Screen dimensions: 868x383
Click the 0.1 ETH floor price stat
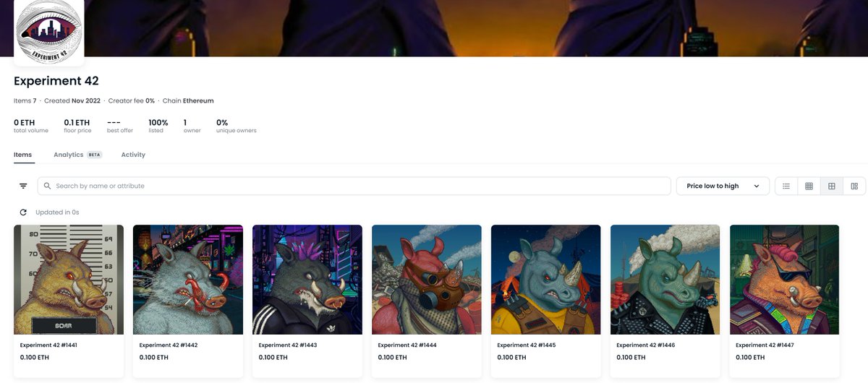(77, 126)
